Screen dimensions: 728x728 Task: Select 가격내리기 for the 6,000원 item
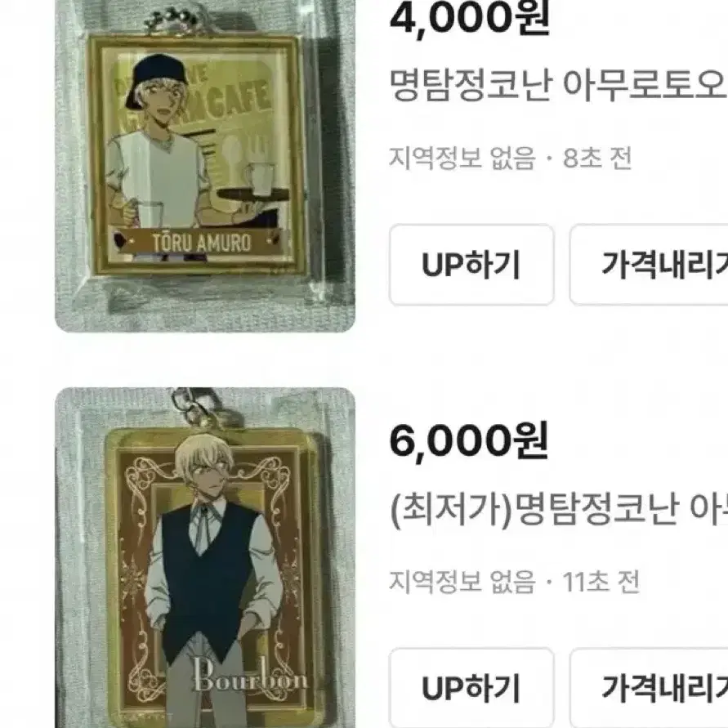point(649,688)
